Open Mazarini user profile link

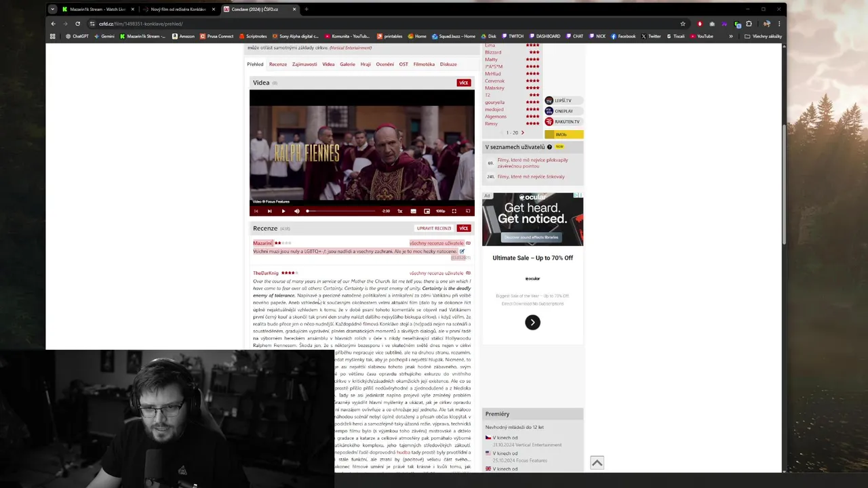coord(262,243)
